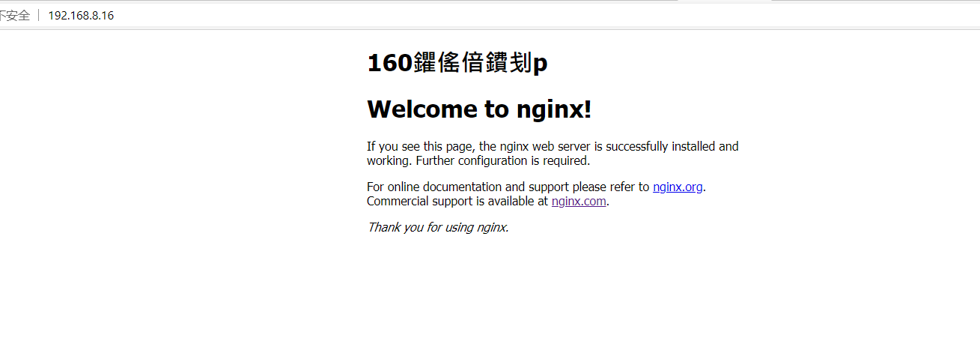Click the 'Commercial support is available at' text

pyautogui.click(x=457, y=202)
